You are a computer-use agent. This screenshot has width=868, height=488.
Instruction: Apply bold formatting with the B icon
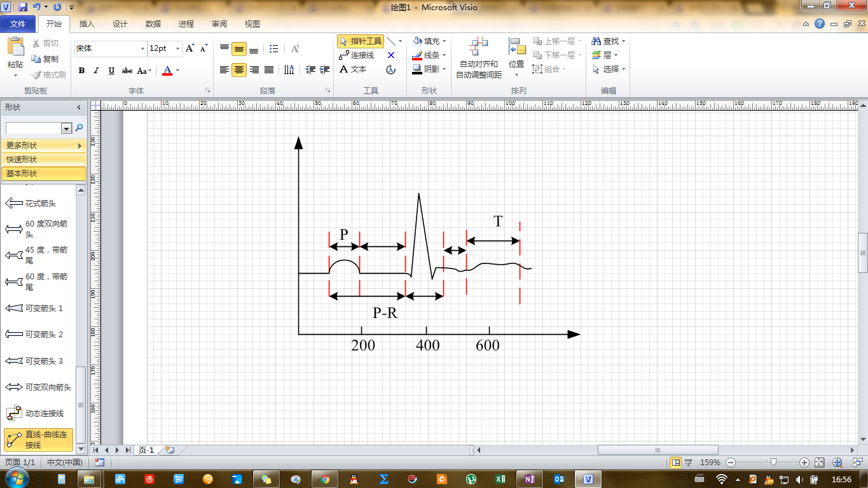(x=81, y=71)
